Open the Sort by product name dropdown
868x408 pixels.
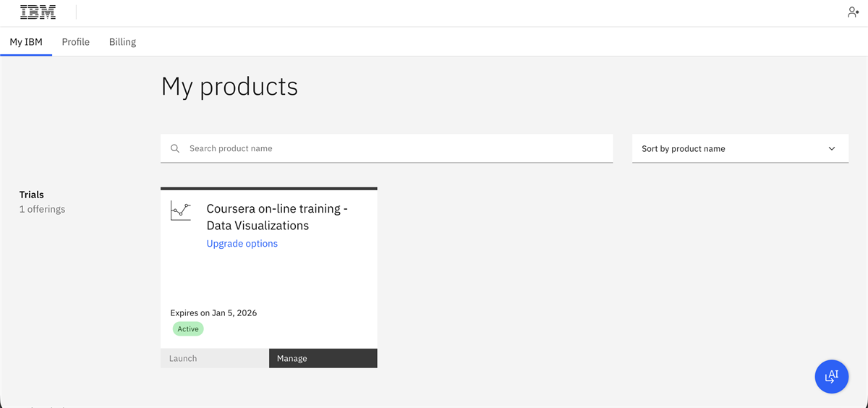[x=739, y=148]
